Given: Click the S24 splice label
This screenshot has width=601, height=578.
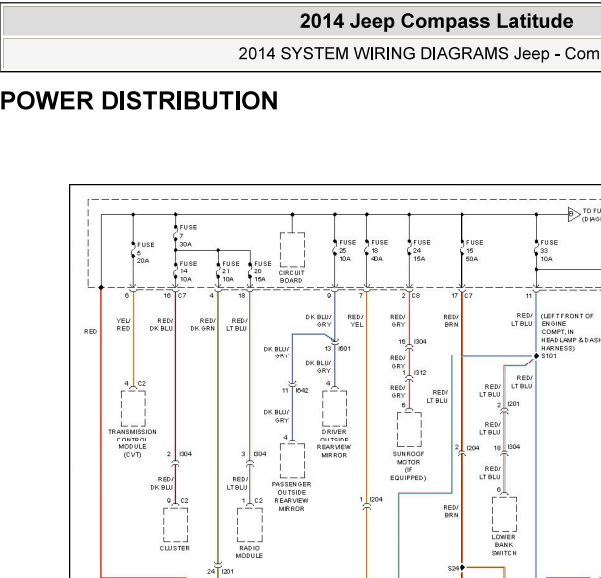Looking at the screenshot, I should (x=453, y=568).
